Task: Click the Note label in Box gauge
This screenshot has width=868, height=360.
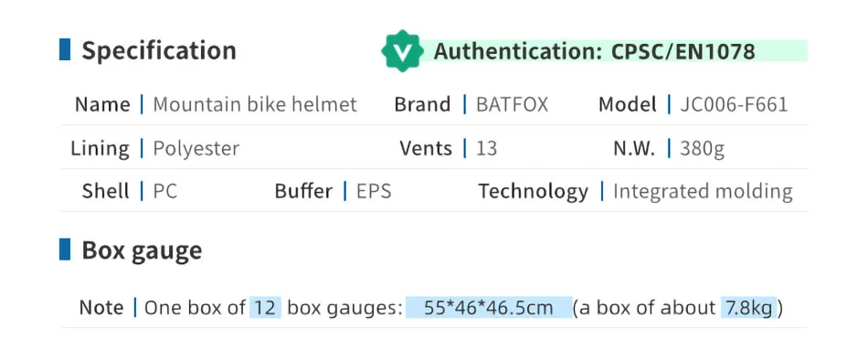Action: (101, 307)
